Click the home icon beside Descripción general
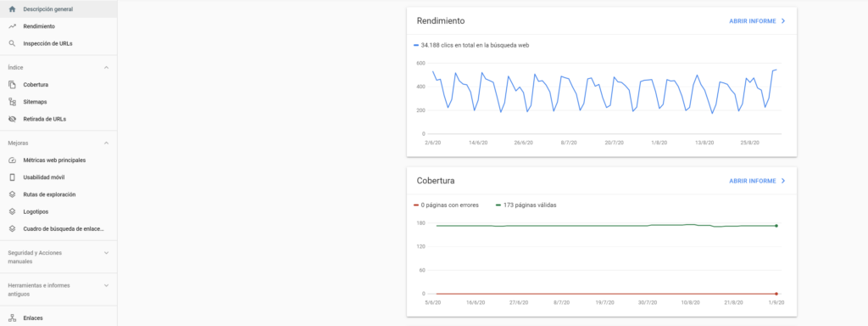 pyautogui.click(x=12, y=9)
